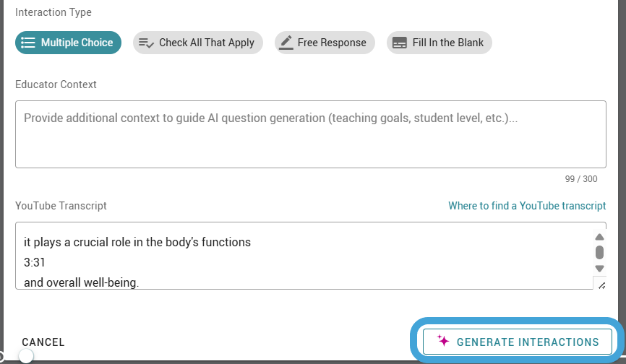Click the transcript box resize handle

[x=601, y=285]
